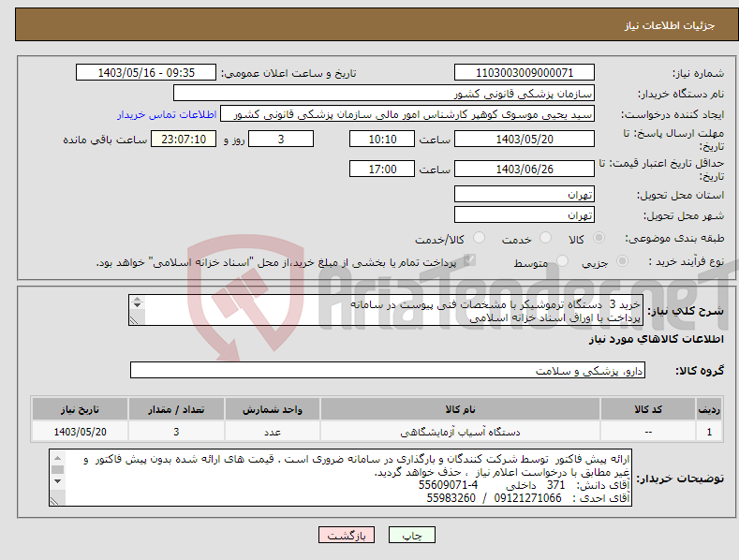Click delivery city field شهر محل تحویل

(x=525, y=215)
